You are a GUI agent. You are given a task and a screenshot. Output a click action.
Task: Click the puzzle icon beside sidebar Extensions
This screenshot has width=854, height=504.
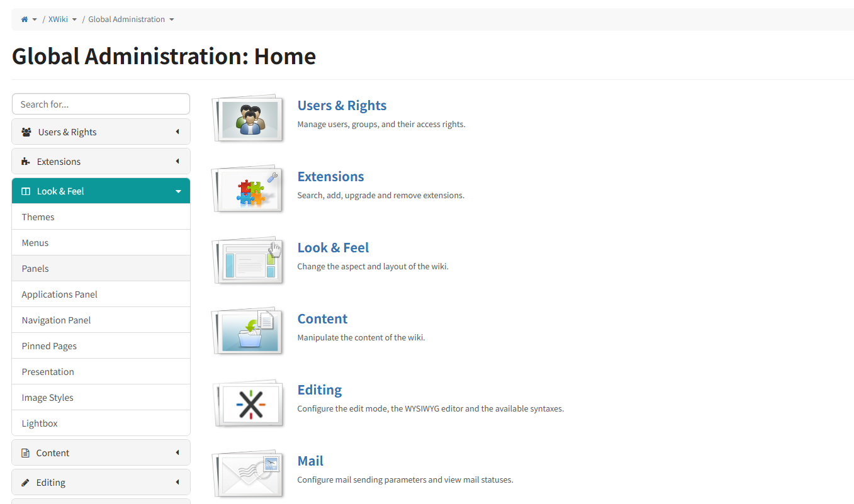[x=26, y=162]
